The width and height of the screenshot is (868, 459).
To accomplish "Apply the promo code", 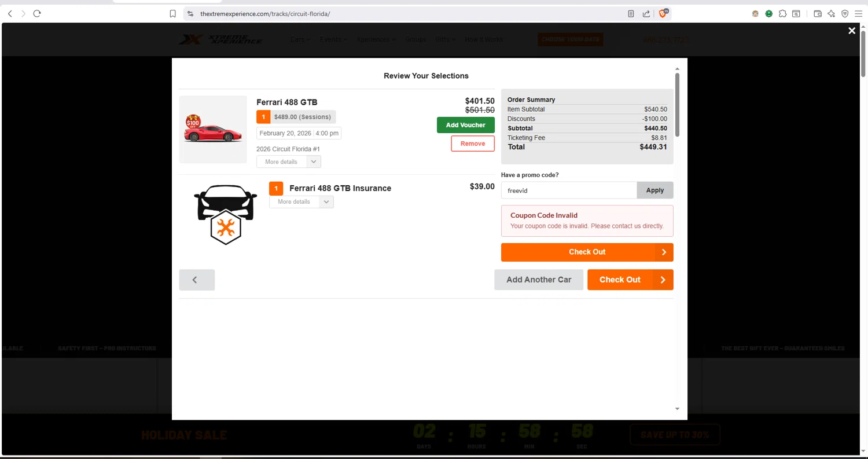I will (x=655, y=190).
